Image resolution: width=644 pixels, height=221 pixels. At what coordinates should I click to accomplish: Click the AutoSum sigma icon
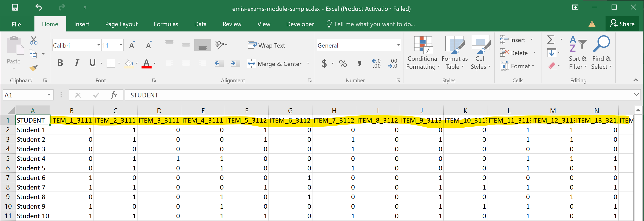pos(551,40)
